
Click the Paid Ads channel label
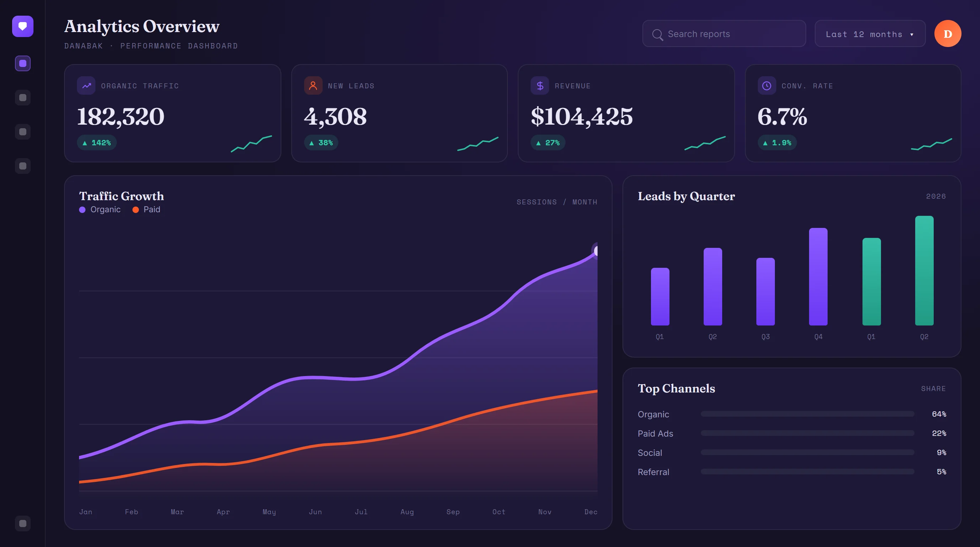pos(656,434)
